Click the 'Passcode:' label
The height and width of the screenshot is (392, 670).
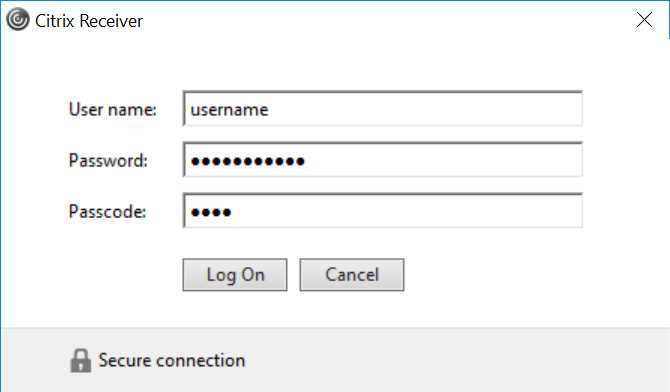click(x=108, y=212)
